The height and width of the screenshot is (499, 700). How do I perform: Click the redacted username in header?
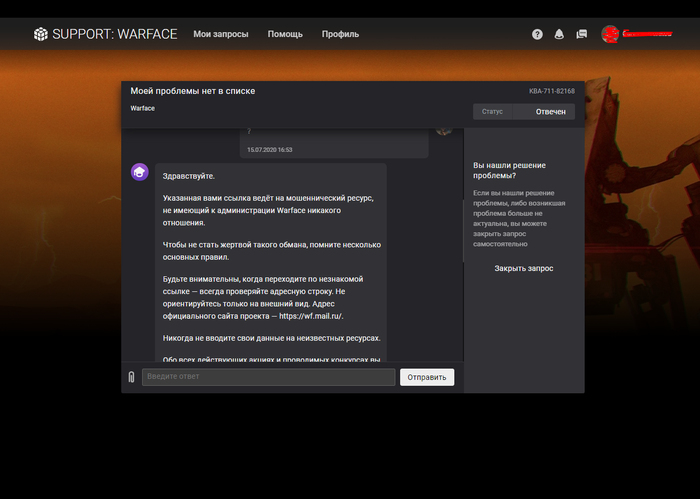point(647,33)
